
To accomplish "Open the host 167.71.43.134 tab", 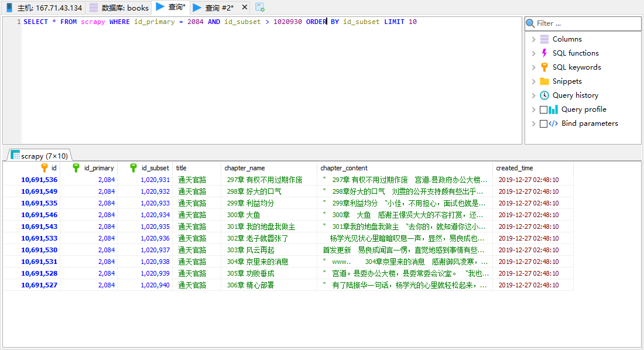I will tap(44, 8).
